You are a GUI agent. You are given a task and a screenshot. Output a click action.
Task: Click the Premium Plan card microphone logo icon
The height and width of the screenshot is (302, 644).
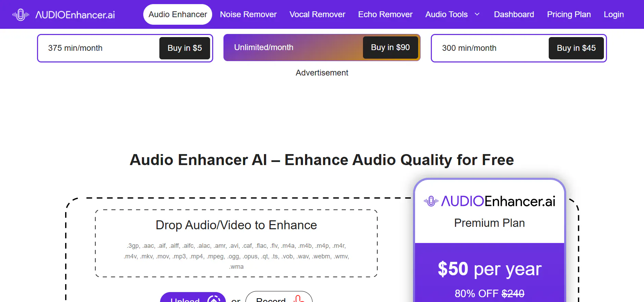(431, 201)
